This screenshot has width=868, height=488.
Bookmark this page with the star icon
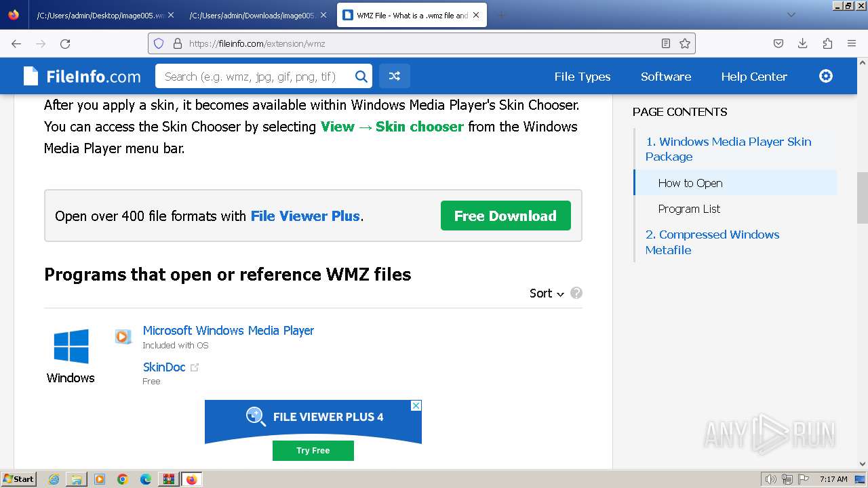pyautogui.click(x=685, y=43)
